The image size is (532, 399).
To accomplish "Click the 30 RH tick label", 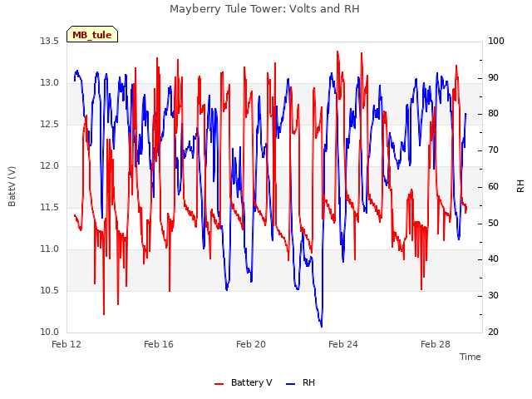I will point(493,296).
